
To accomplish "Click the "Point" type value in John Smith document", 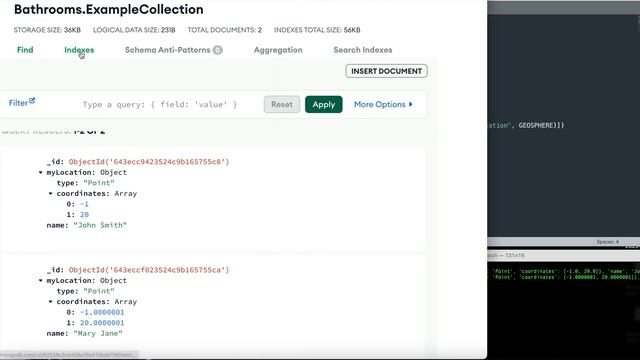I will 99,183.
